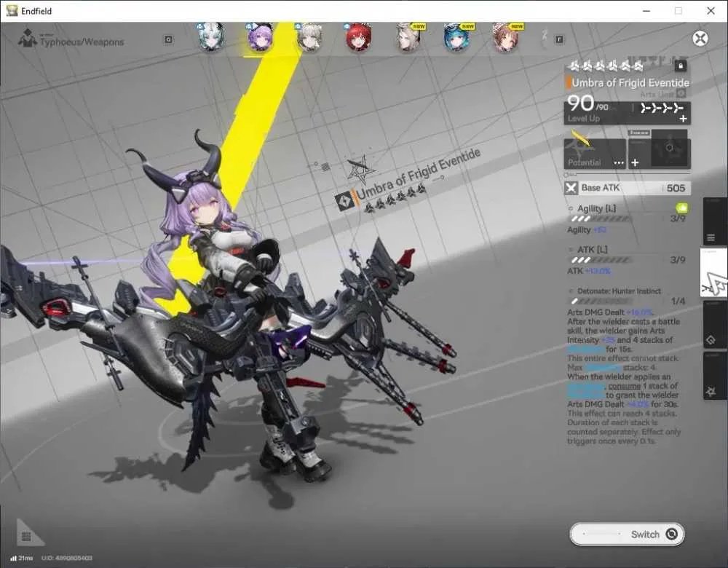Click the Level Up plus button

point(683,119)
